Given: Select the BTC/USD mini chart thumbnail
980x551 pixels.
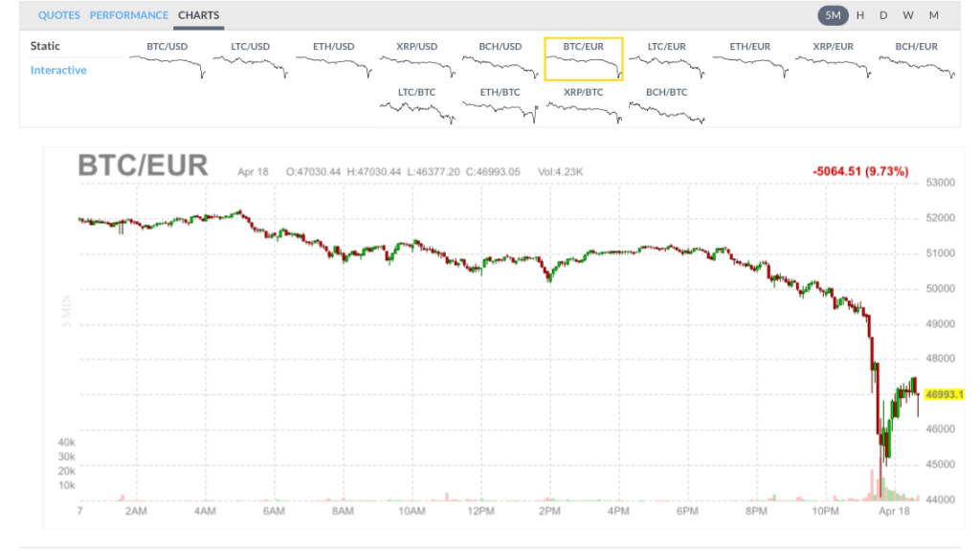Looking at the screenshot, I should [167, 60].
